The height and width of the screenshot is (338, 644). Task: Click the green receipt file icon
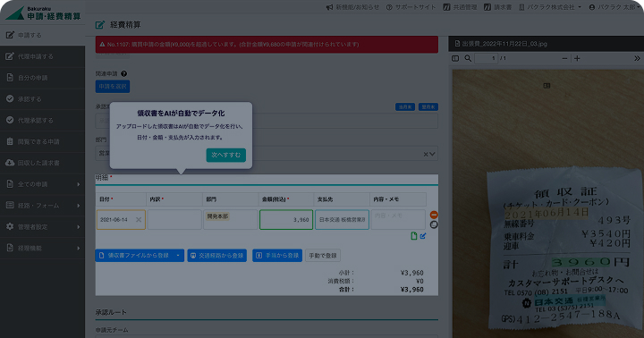point(414,236)
